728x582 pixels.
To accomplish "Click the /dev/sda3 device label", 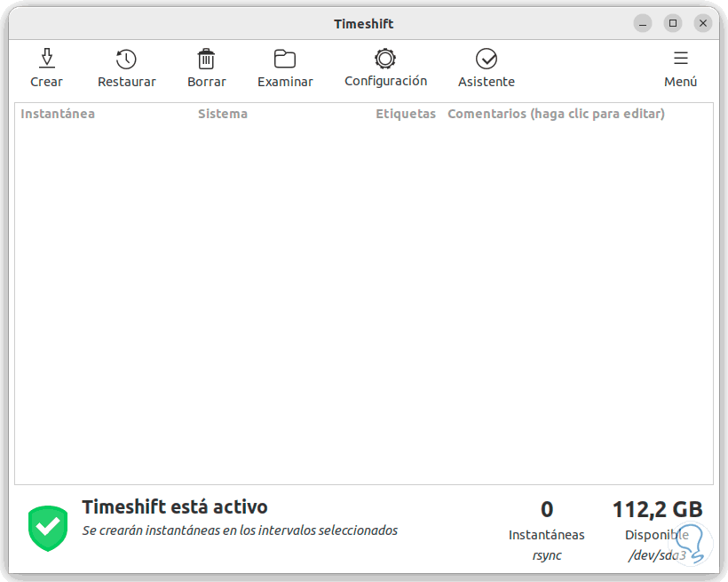I will click(657, 554).
